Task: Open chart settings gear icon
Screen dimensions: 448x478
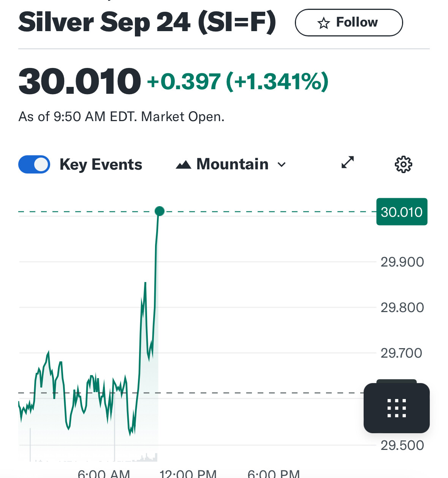Action: (403, 164)
